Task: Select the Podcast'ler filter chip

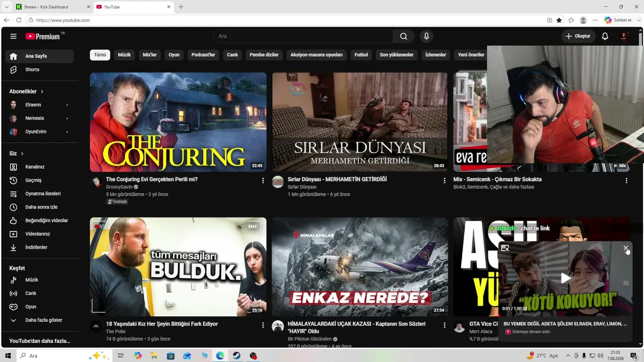Action: (x=203, y=55)
